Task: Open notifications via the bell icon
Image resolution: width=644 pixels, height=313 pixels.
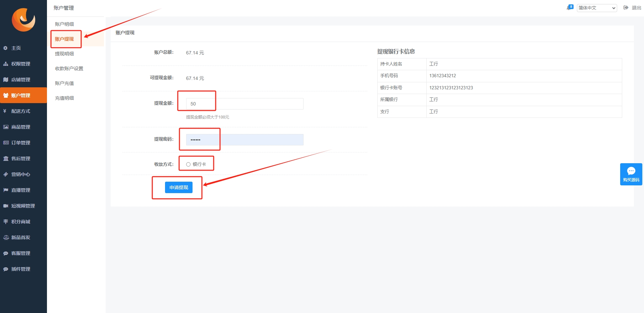Action: pos(570,7)
